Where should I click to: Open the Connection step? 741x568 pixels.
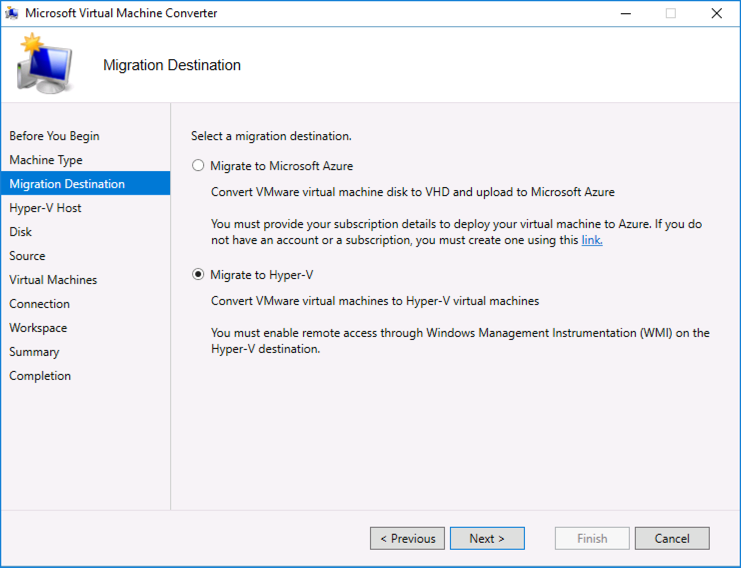tap(40, 304)
